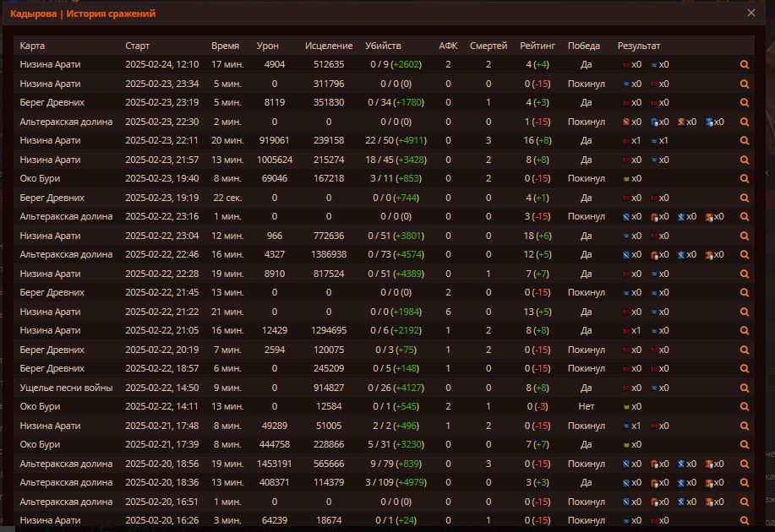Click kills value 22 / 50 (+4911)
This screenshot has width=775, height=532.
(396, 141)
